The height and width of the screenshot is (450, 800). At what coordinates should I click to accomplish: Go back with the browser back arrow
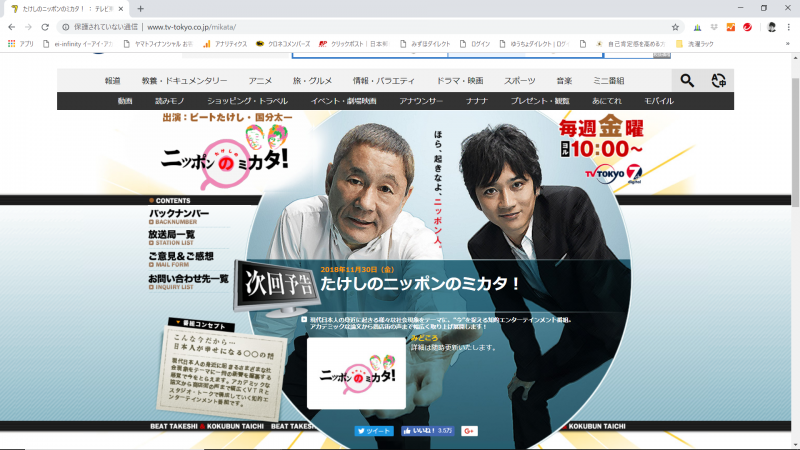click(x=11, y=27)
